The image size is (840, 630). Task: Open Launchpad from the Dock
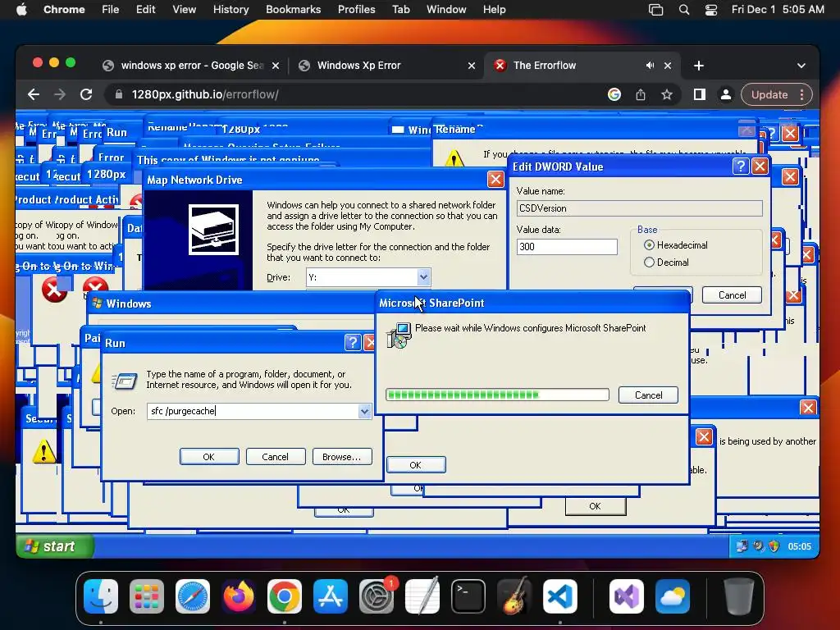click(147, 596)
